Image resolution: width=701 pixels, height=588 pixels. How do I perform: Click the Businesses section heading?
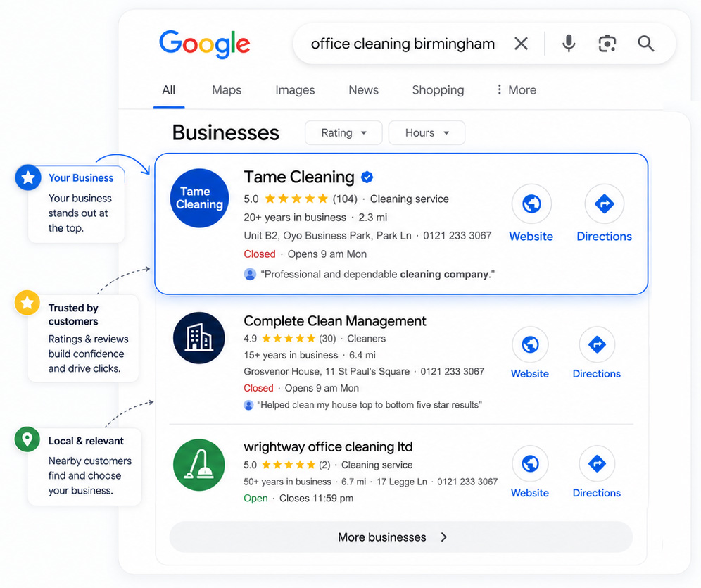click(x=225, y=133)
